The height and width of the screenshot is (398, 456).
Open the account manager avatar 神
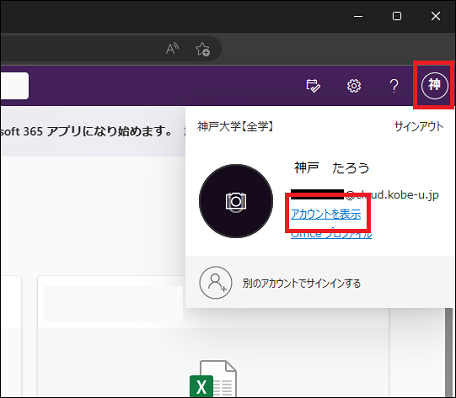[x=434, y=85]
